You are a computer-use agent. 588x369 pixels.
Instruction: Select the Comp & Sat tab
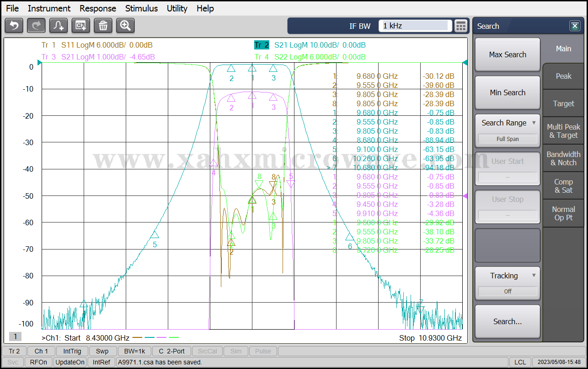point(563,186)
